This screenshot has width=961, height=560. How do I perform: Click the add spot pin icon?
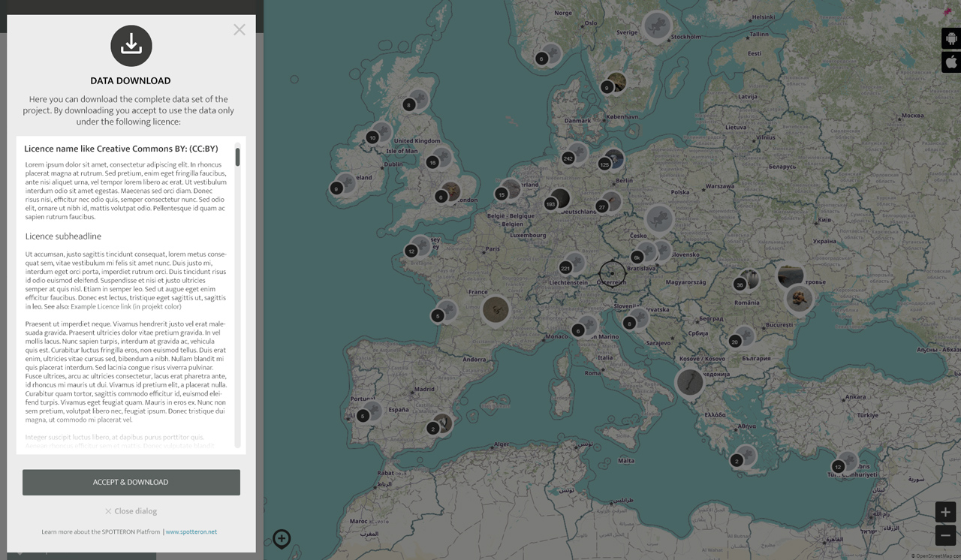coord(282,538)
